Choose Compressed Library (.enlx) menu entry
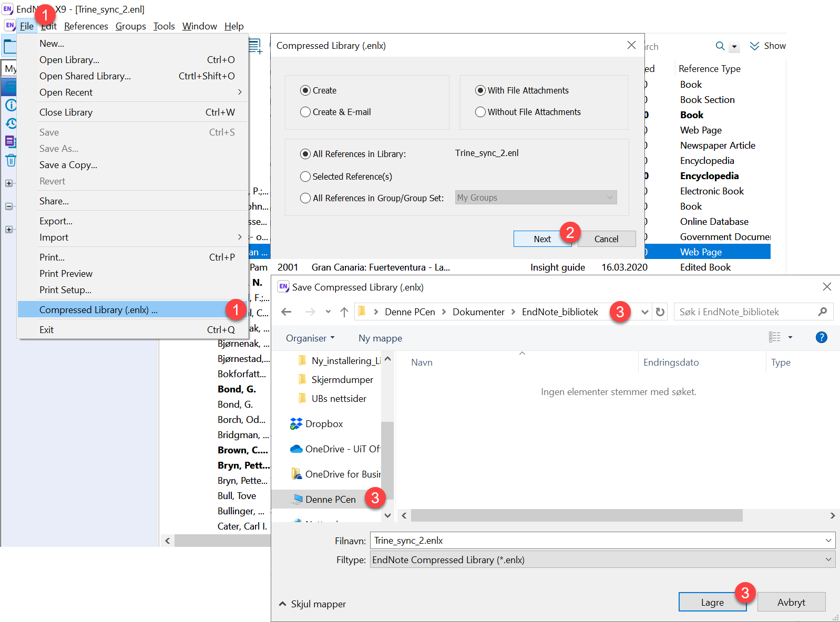840x622 pixels. coord(98,310)
